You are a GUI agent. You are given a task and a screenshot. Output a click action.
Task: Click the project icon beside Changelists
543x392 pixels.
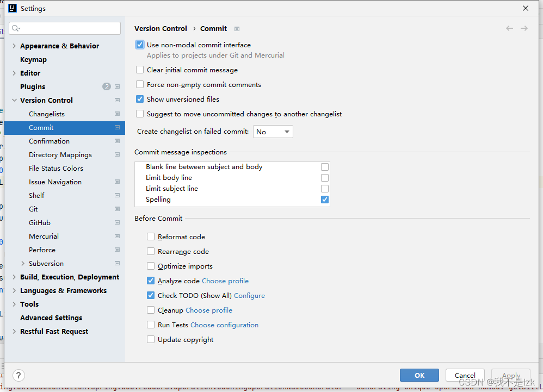tap(117, 114)
